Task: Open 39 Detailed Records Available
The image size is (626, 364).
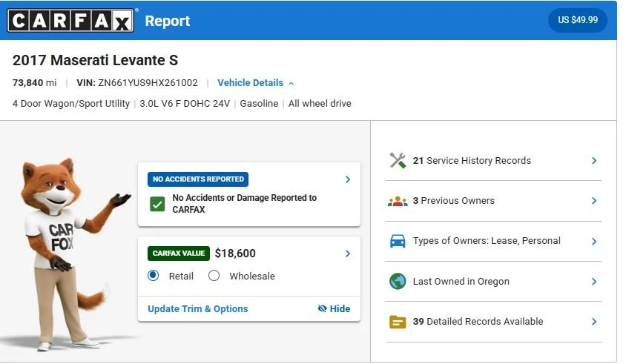Action: click(x=493, y=322)
